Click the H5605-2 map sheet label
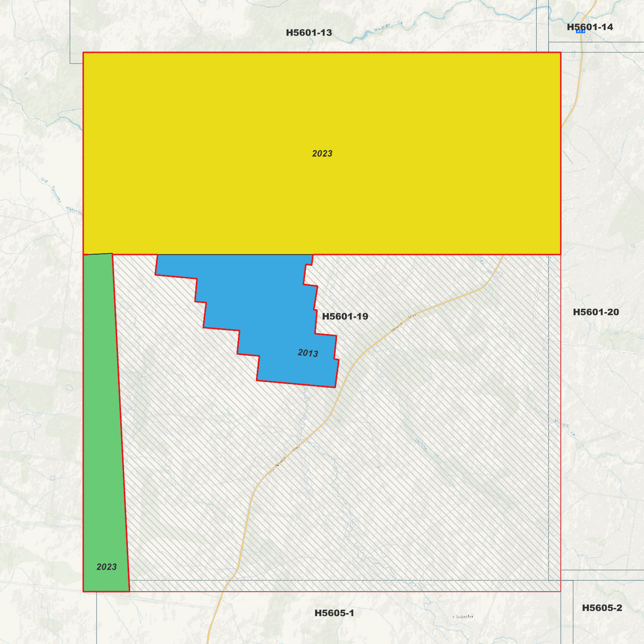 (x=602, y=608)
